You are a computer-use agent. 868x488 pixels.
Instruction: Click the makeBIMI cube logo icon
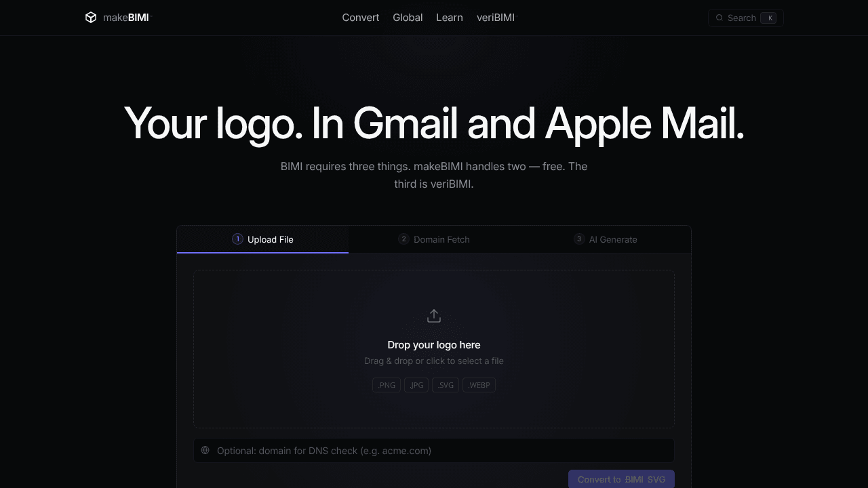pos(91,18)
